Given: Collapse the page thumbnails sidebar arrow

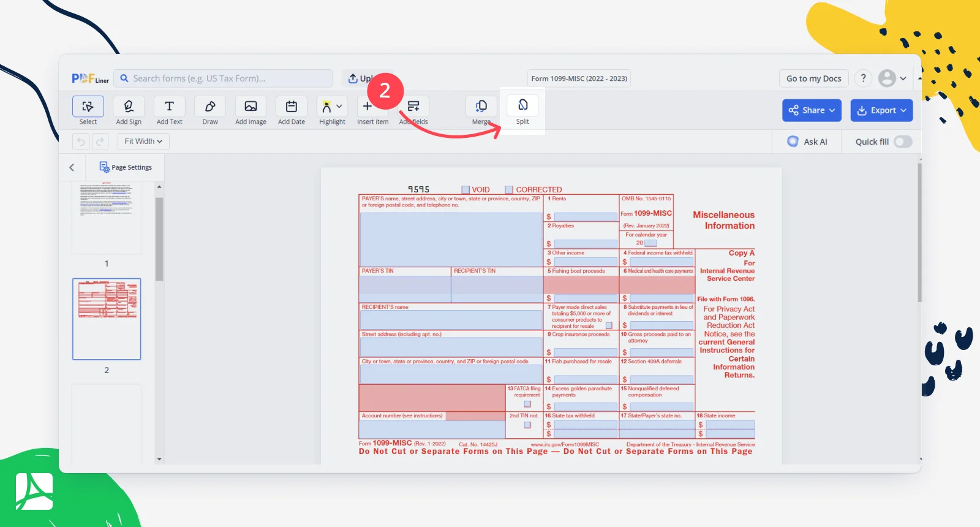Looking at the screenshot, I should coord(72,167).
